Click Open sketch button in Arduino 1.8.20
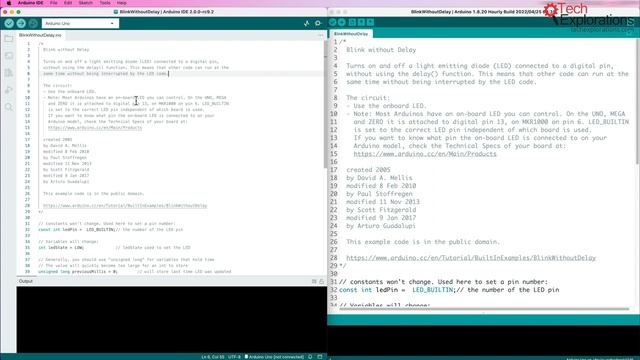 point(361,22)
